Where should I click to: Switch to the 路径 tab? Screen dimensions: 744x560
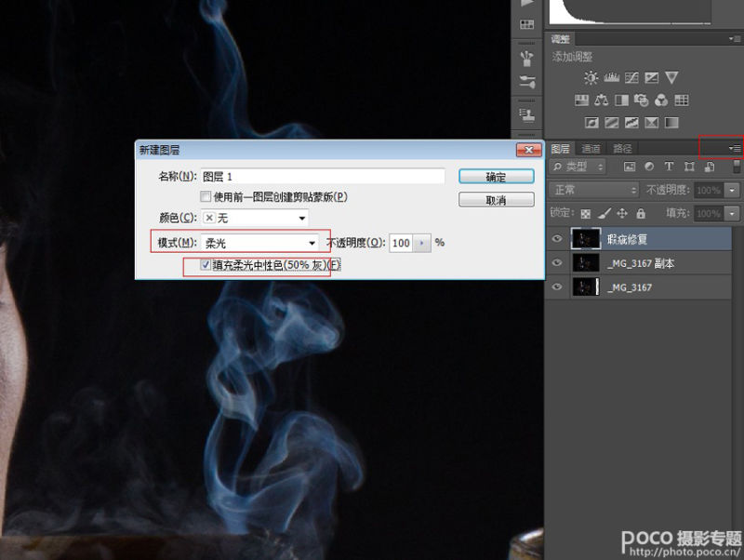point(622,149)
